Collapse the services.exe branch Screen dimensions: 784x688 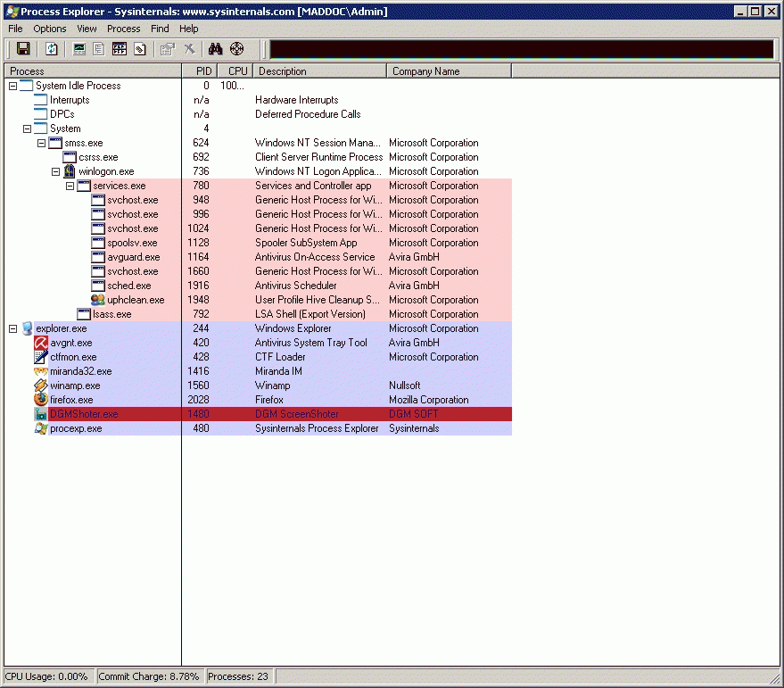[x=70, y=187]
